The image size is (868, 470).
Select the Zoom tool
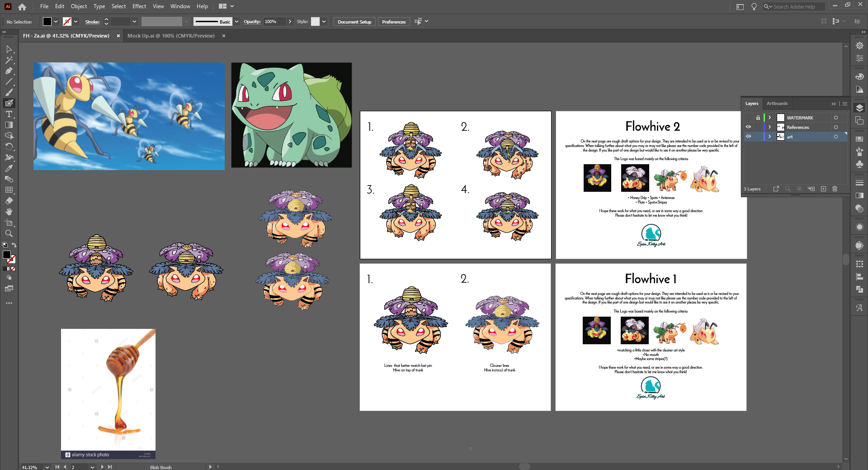(9, 233)
